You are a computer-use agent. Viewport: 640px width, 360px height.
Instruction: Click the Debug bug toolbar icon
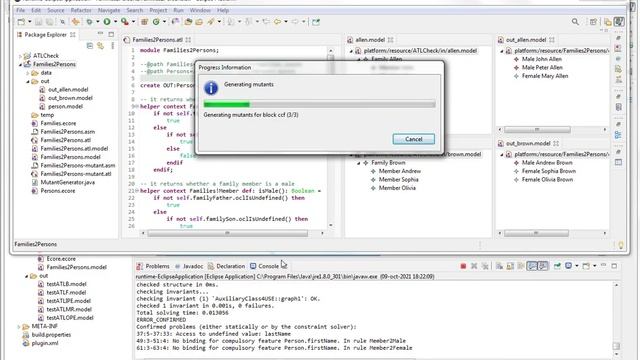click(x=89, y=22)
